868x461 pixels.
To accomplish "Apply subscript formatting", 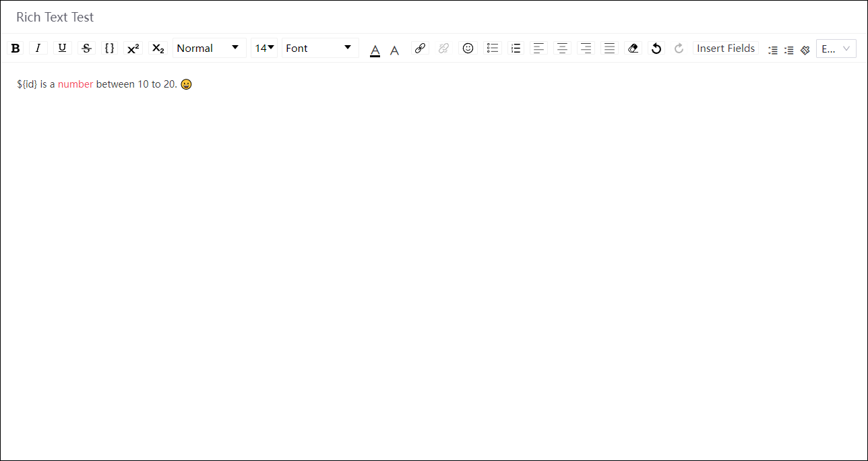I will pyautogui.click(x=158, y=49).
